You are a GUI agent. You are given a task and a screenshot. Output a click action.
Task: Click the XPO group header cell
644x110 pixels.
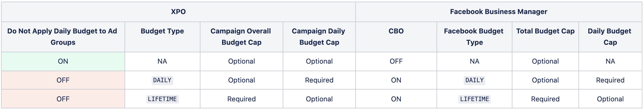pos(178,12)
